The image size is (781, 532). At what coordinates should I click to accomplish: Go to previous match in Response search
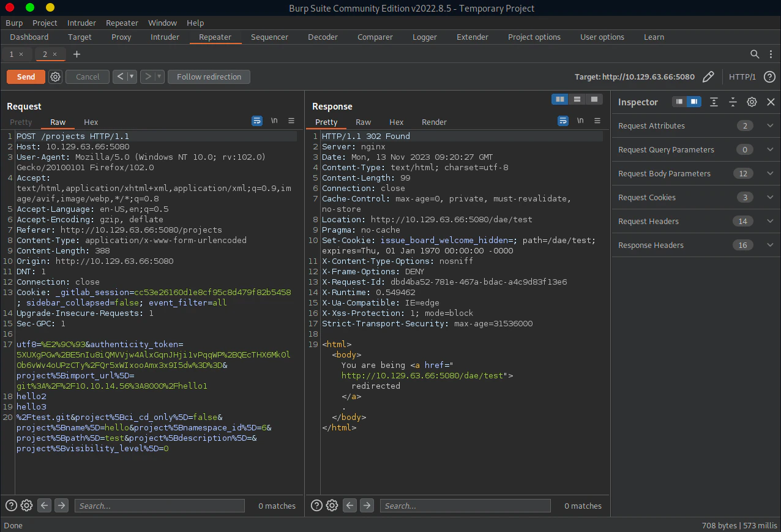tap(349, 505)
